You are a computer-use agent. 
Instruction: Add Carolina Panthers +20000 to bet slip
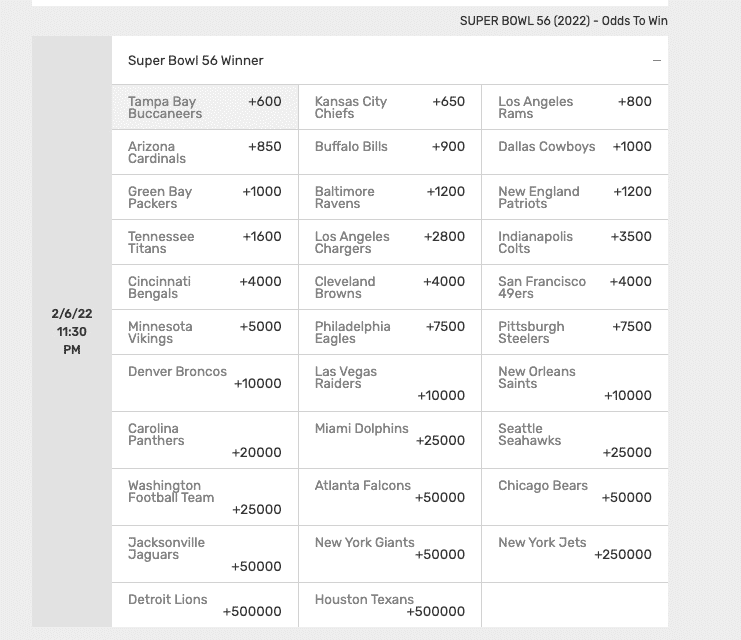click(x=205, y=440)
